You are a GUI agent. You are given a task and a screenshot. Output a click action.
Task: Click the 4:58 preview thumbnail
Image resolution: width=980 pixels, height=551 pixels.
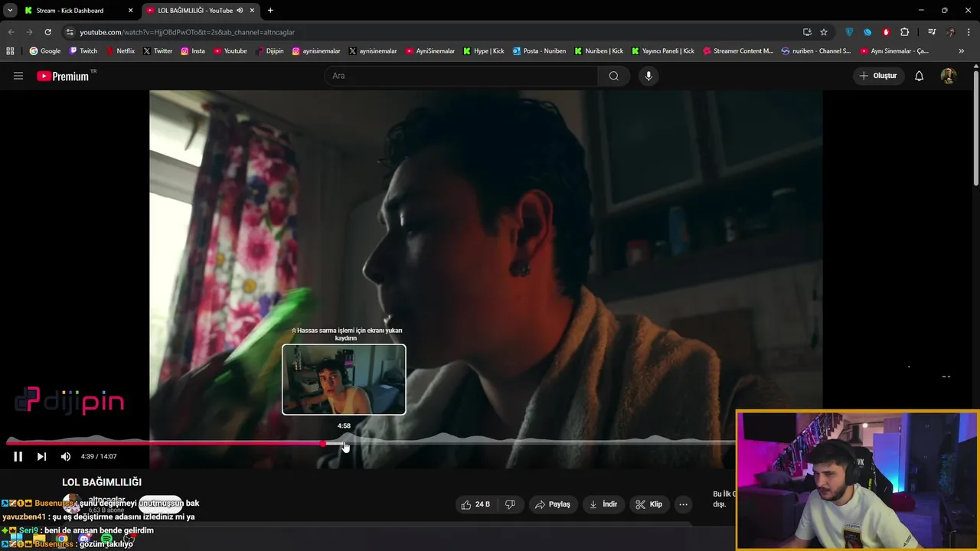(x=344, y=380)
